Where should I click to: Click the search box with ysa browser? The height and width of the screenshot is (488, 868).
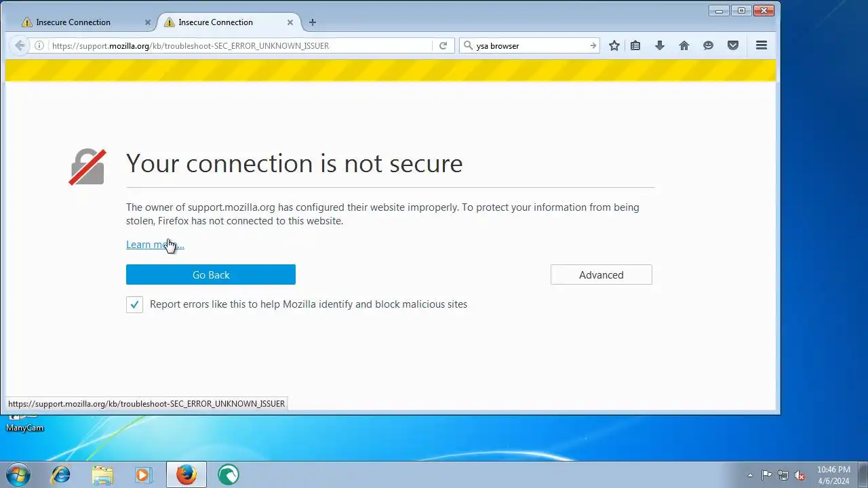pyautogui.click(x=530, y=45)
